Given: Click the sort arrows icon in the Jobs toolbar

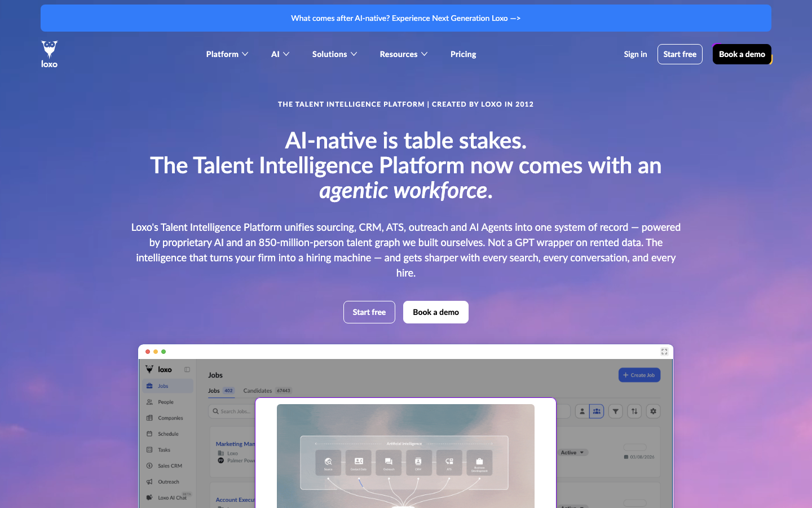Looking at the screenshot, I should click(x=634, y=411).
